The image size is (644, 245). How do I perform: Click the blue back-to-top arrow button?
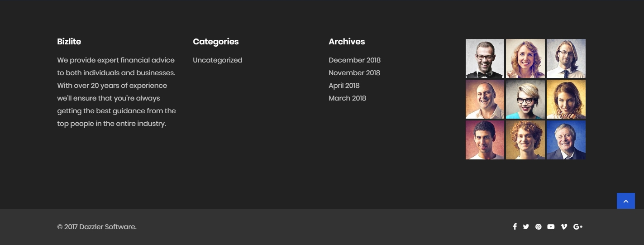click(626, 201)
